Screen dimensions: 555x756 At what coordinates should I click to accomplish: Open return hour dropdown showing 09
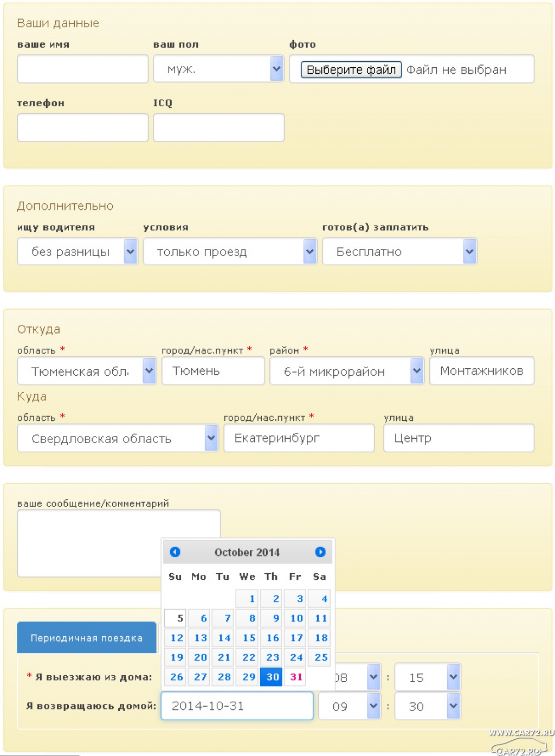pos(350,706)
